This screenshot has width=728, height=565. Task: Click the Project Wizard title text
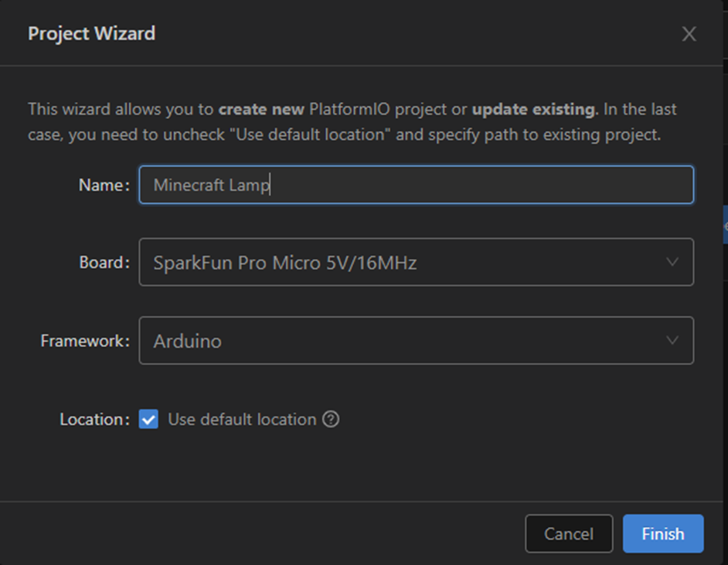[91, 34]
